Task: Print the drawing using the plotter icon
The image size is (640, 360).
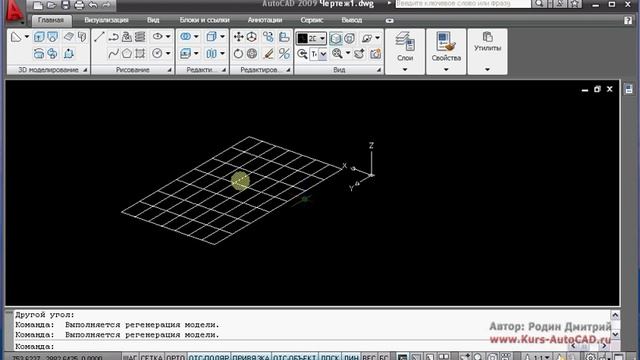Action: pos(79,5)
